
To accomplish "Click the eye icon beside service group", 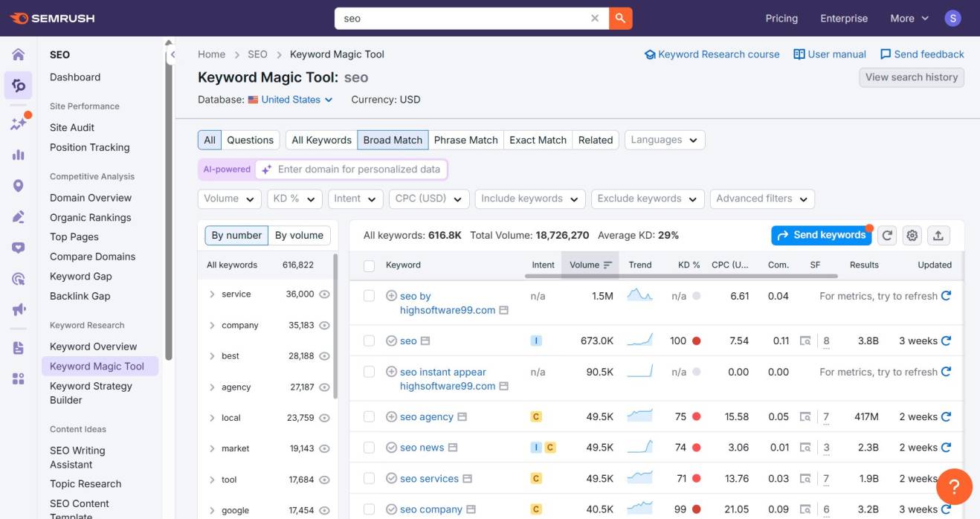I will pos(324,294).
